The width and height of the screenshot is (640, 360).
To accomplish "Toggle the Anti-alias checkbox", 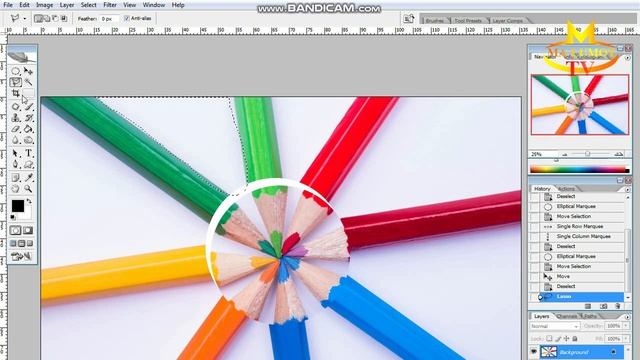I will pyautogui.click(x=127, y=18).
